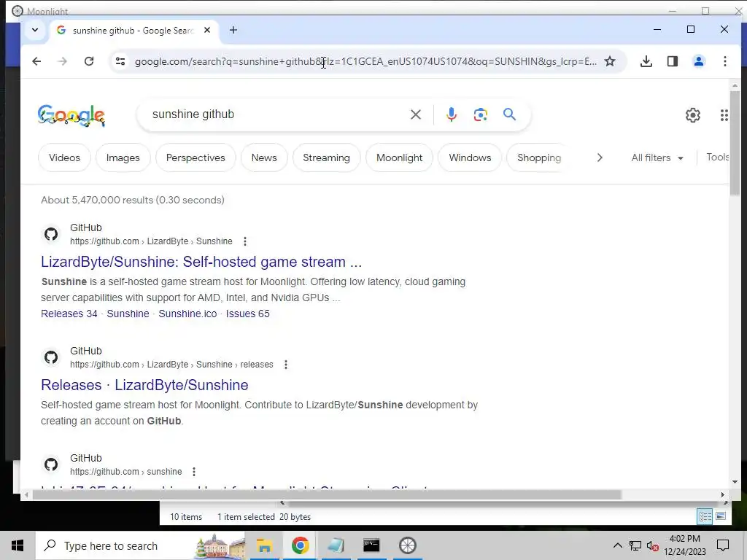Switch to News results
This screenshot has width=747, height=560.
(x=264, y=157)
